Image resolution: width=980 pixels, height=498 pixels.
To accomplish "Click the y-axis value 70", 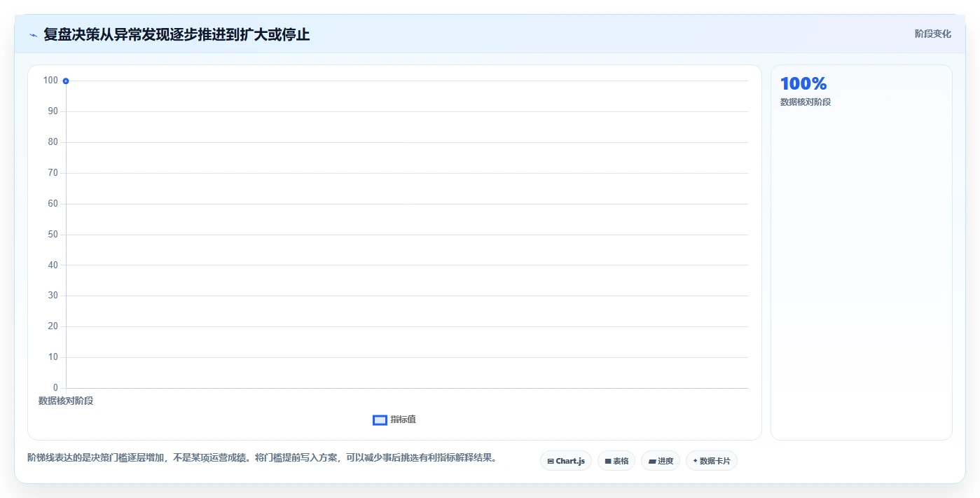I will pos(53,173).
